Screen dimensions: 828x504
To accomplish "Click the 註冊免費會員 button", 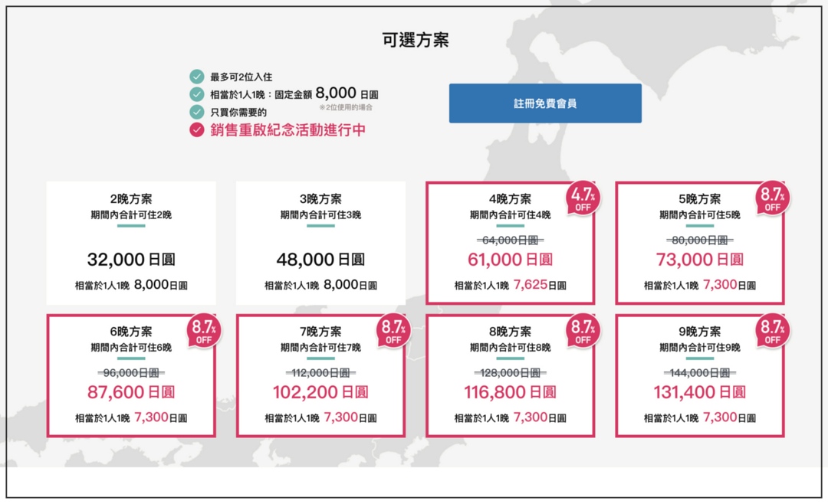I will point(545,103).
